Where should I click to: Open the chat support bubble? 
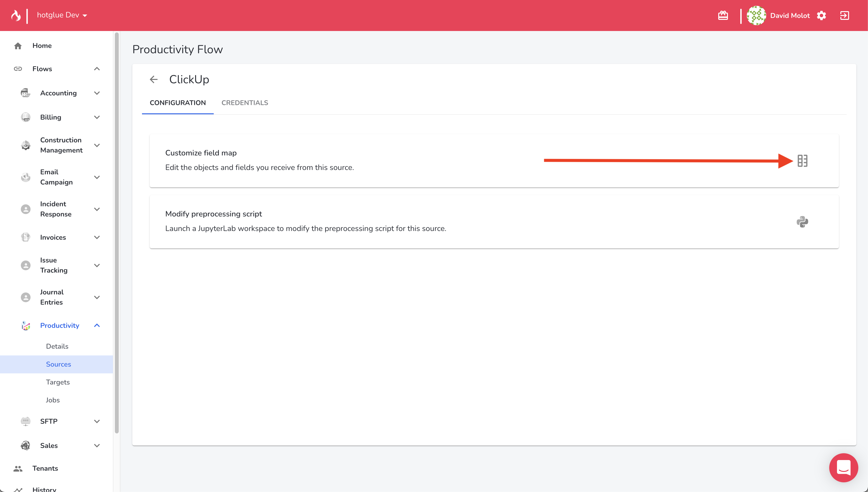pos(843,468)
